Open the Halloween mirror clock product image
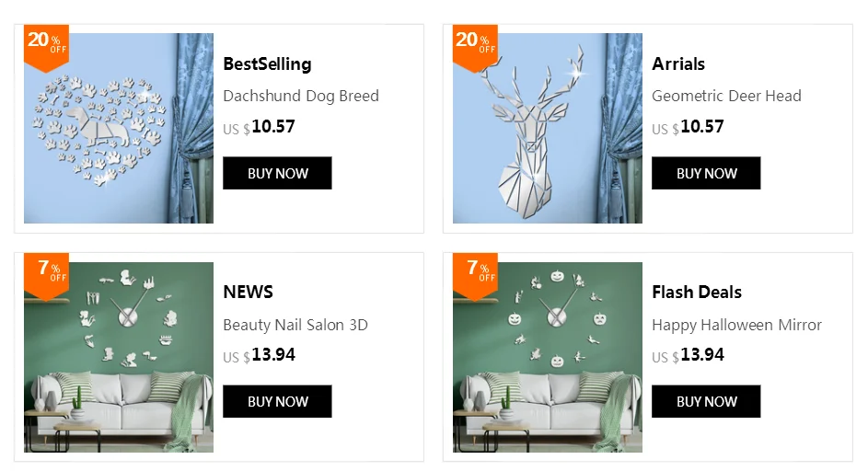868x471 pixels. click(548, 357)
